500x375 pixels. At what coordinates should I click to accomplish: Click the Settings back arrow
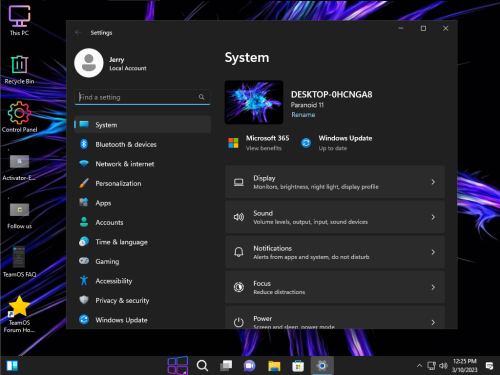(x=78, y=32)
